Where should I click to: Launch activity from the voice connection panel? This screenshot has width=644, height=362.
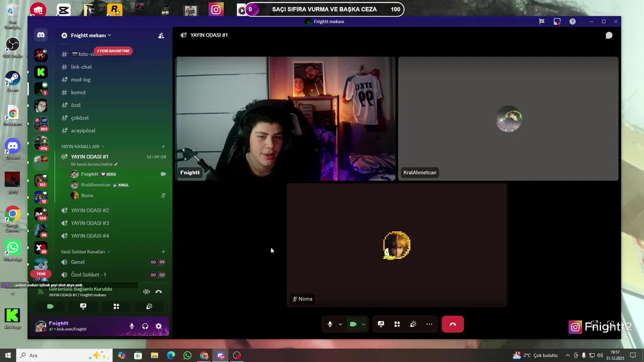116,306
